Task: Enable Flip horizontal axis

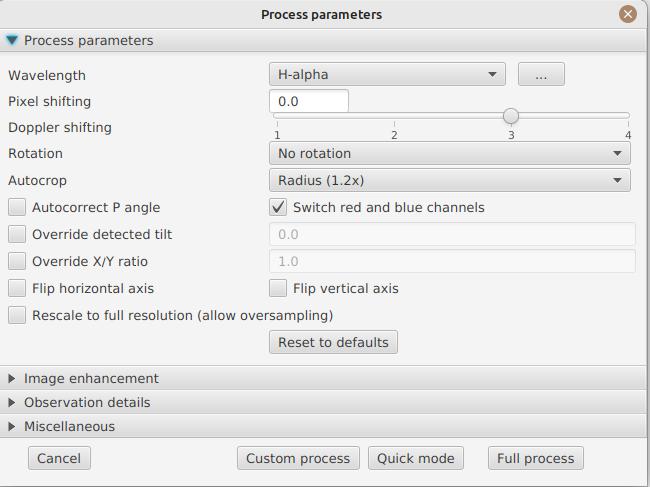Action: (17, 289)
